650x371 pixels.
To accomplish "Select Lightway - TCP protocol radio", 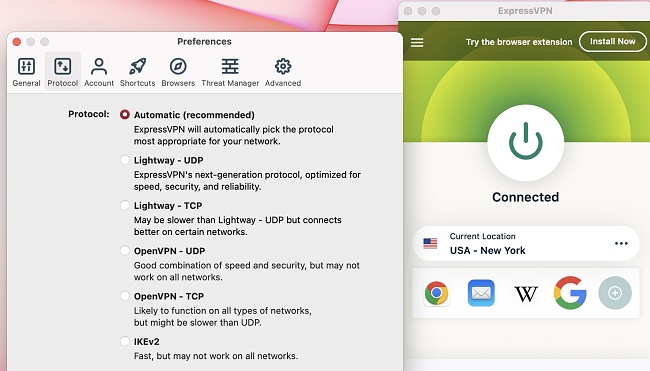I will (x=124, y=205).
